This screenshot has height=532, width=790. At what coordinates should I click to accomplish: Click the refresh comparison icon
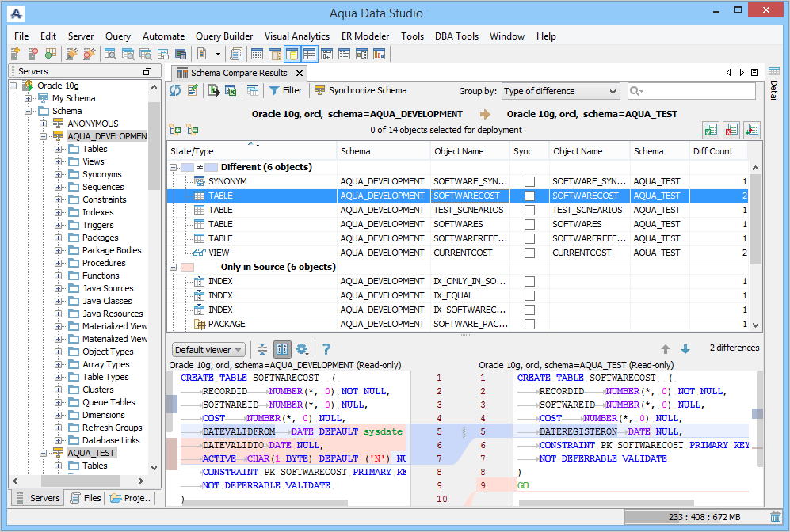coord(175,91)
